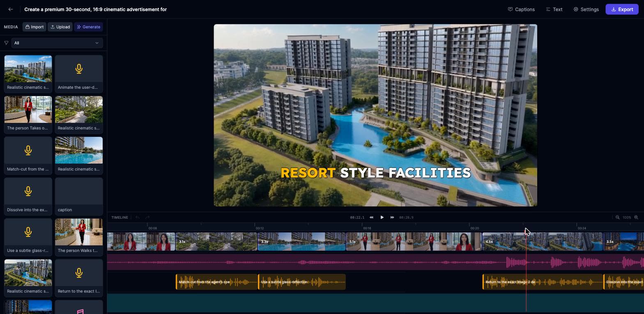Select the music note media item
Image resolution: width=644 pixels, height=314 pixels.
pos(79,307)
